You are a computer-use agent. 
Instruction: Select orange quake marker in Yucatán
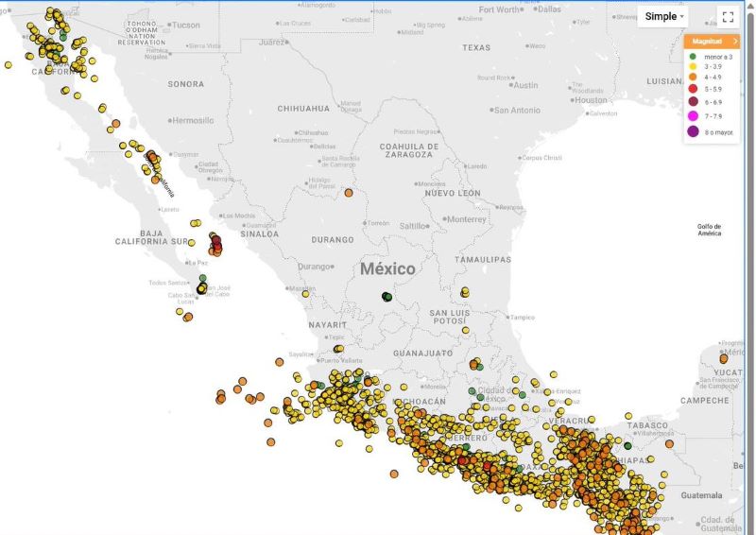coord(724,358)
